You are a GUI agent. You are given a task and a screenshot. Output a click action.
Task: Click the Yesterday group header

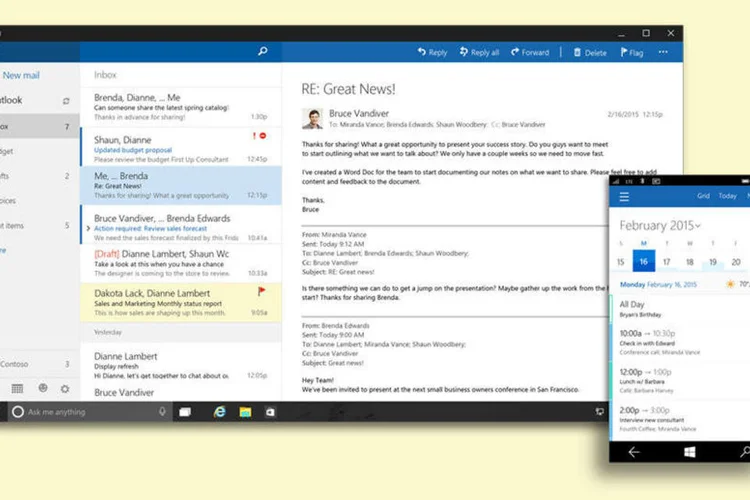click(x=181, y=332)
